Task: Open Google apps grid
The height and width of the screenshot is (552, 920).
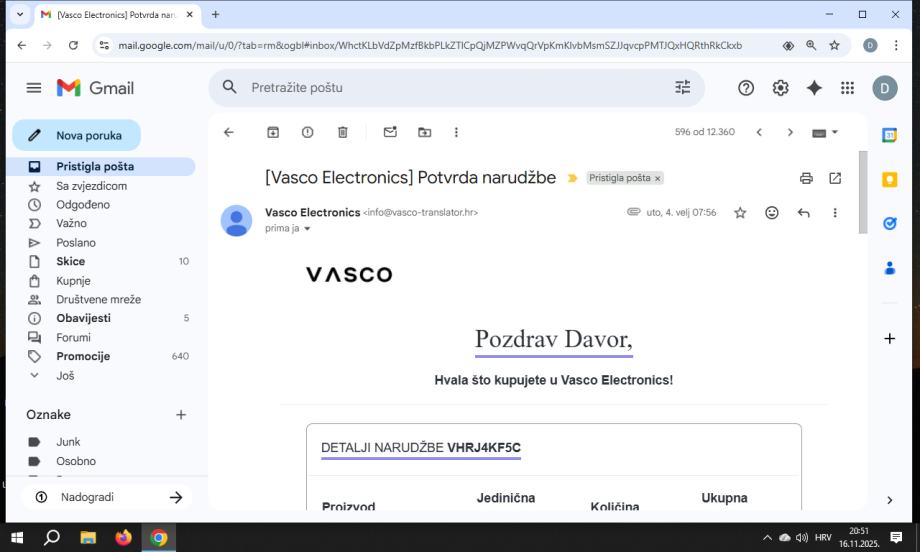Action: tap(847, 88)
